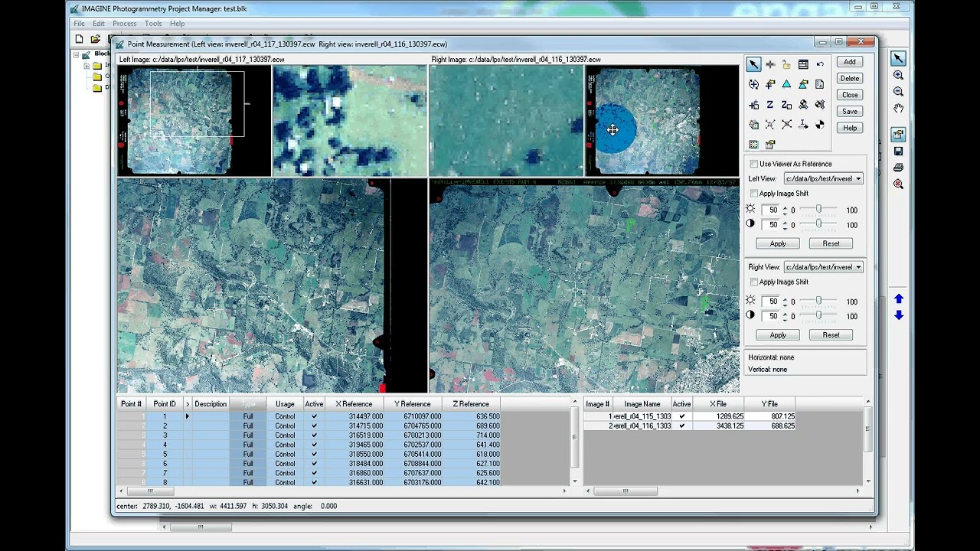Click the crossed-lines X icon, third in fourth row
Image resolution: width=980 pixels, height=551 pixels.
click(x=786, y=125)
